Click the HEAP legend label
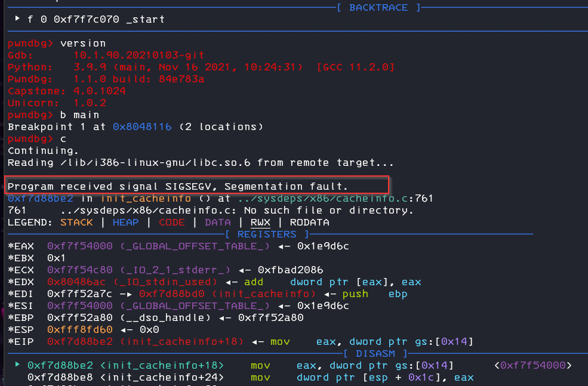This screenshot has width=588, height=386. pos(125,222)
